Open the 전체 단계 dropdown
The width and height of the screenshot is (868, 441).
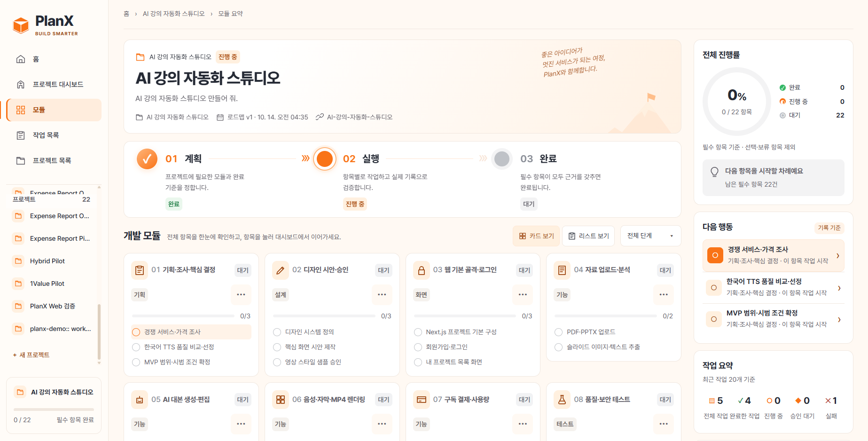coord(650,236)
